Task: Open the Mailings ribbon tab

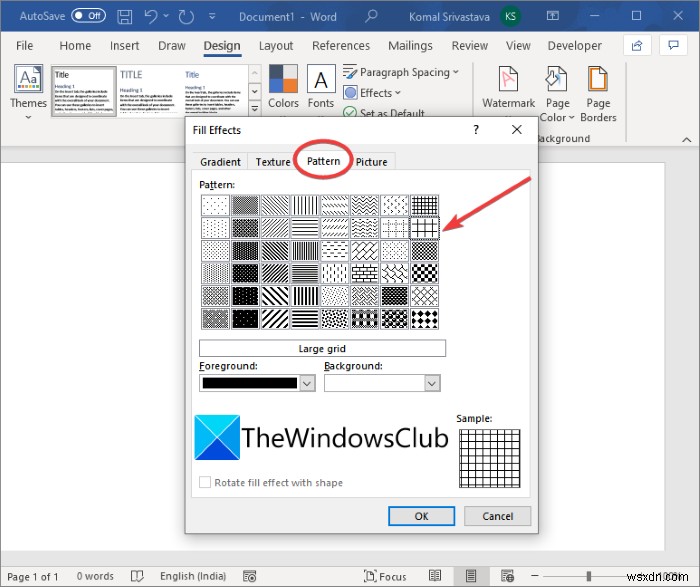Action: point(410,46)
